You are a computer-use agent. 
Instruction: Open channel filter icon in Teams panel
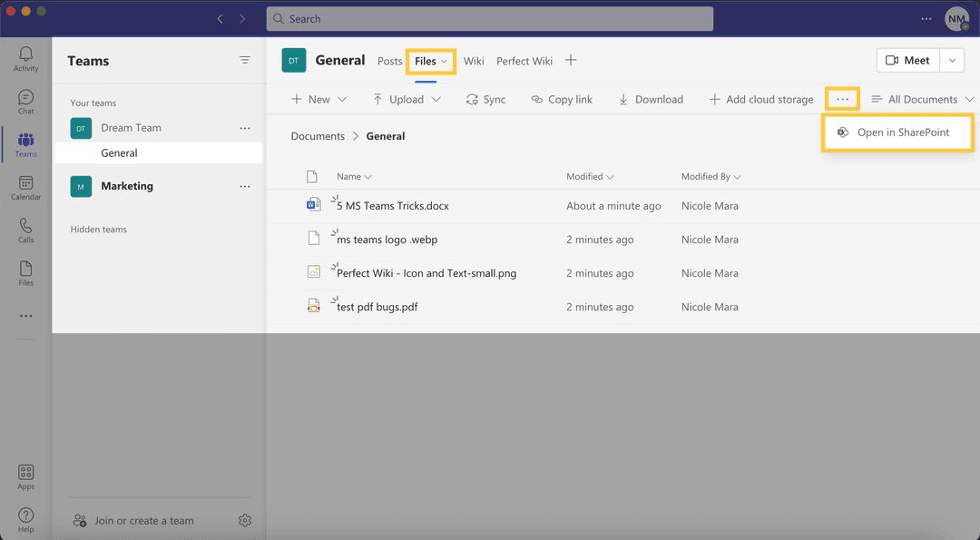tap(245, 60)
